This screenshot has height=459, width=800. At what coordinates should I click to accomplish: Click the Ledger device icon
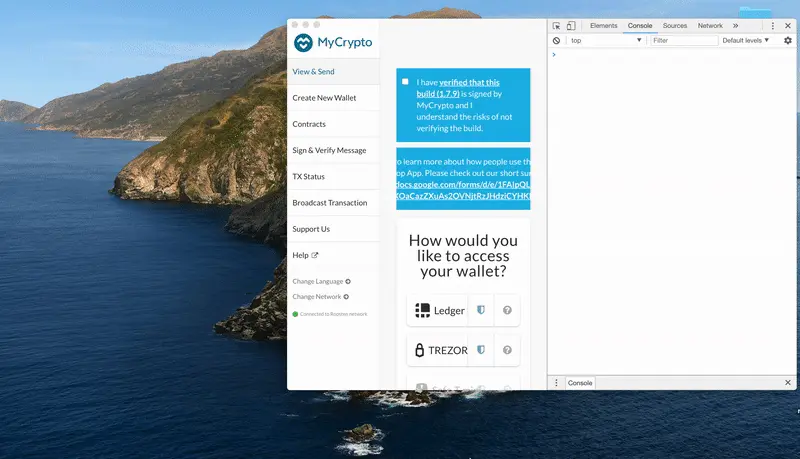click(x=422, y=310)
